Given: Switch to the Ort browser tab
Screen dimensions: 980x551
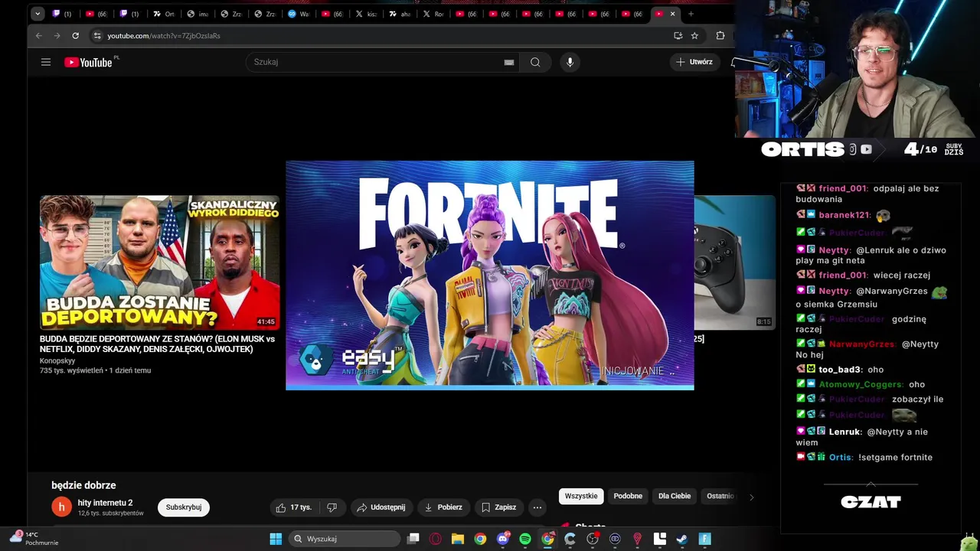Looking at the screenshot, I should (x=164, y=14).
